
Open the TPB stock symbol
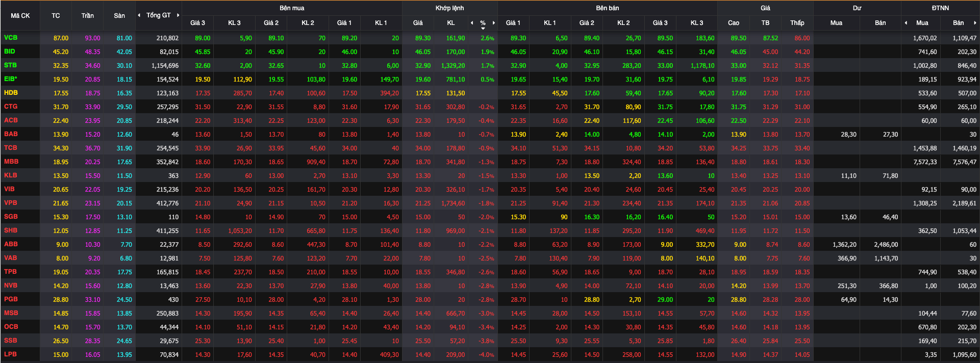click(10, 272)
